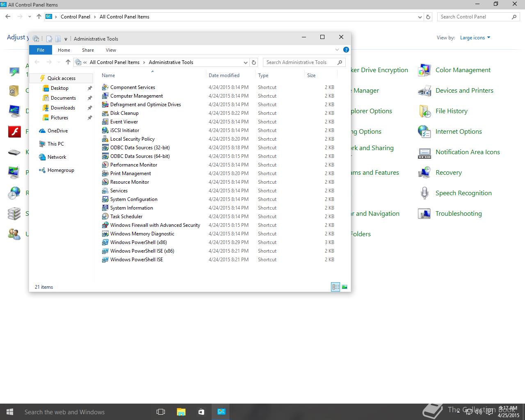Viewport: 525px width, 420px height.
Task: Click the Local Security Policy icon
Action: (105, 139)
